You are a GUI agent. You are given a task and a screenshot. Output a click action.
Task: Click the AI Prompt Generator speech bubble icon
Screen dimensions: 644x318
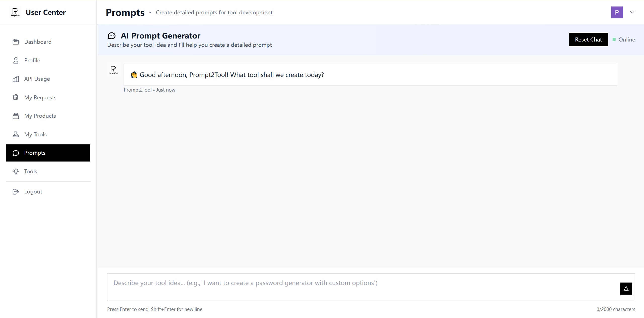click(x=112, y=36)
